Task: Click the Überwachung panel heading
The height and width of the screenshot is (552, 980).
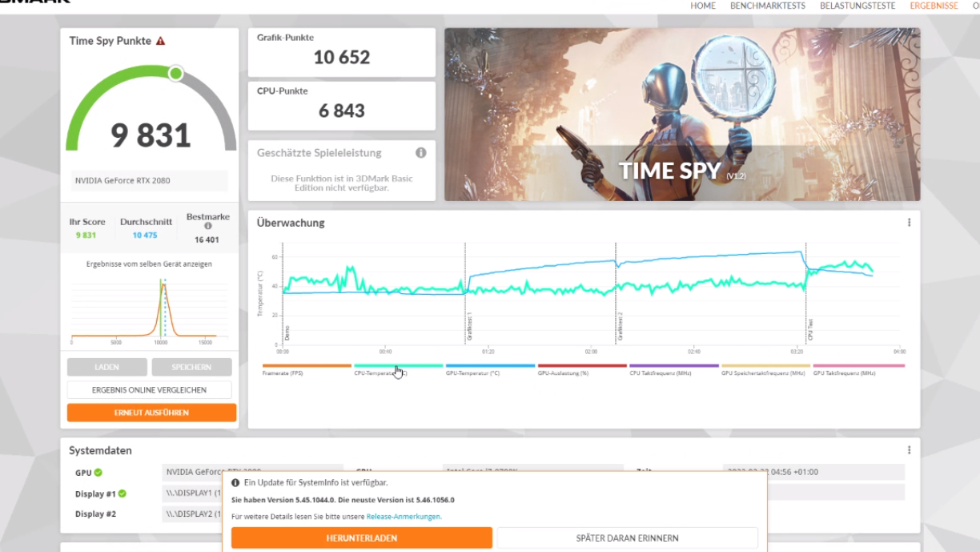Action: 291,223
